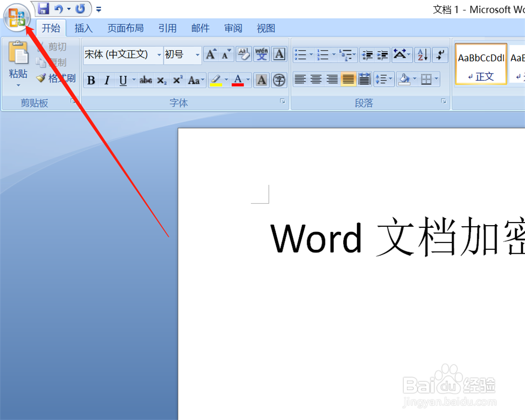525x420 pixels.
Task: Open the 审阅 tab
Action: [233, 28]
